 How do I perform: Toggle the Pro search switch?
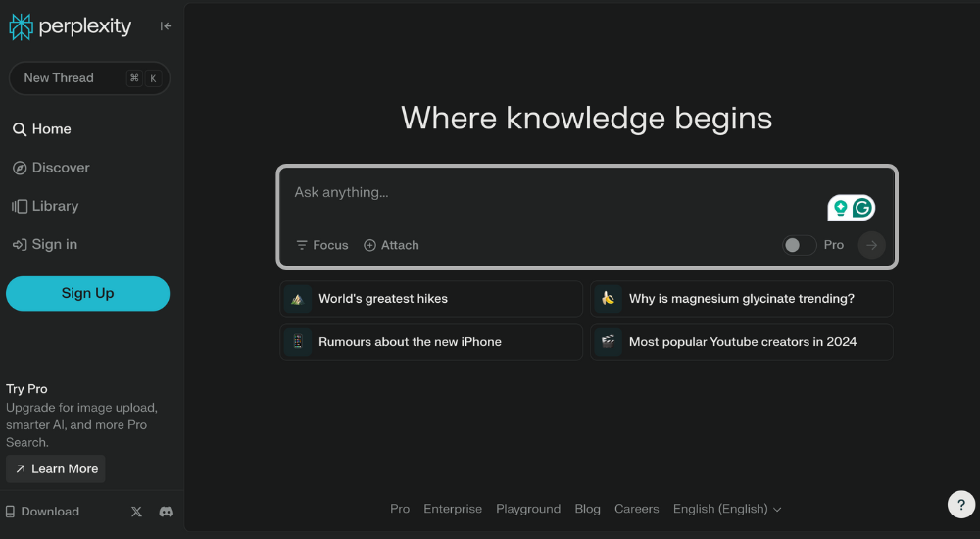[800, 245]
